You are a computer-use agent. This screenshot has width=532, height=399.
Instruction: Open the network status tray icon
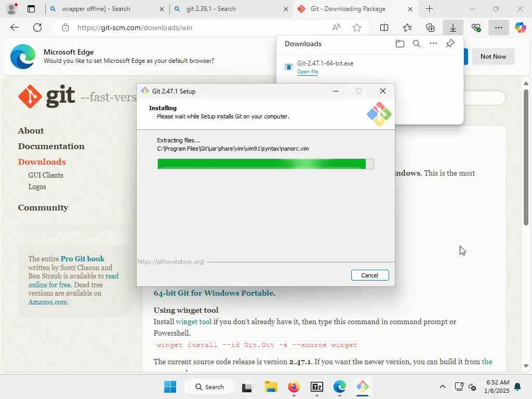click(459, 387)
